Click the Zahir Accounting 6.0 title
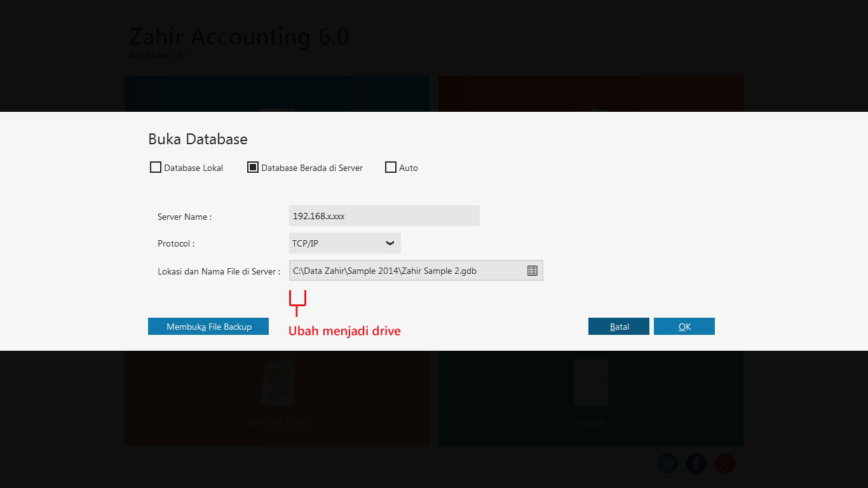Viewport: 868px width, 488px height. [x=239, y=37]
